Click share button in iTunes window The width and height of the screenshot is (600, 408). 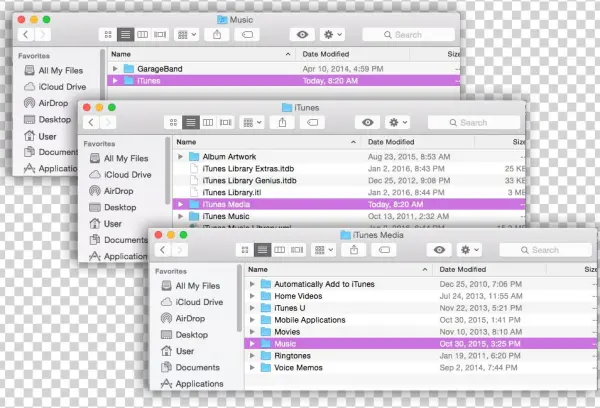click(282, 122)
